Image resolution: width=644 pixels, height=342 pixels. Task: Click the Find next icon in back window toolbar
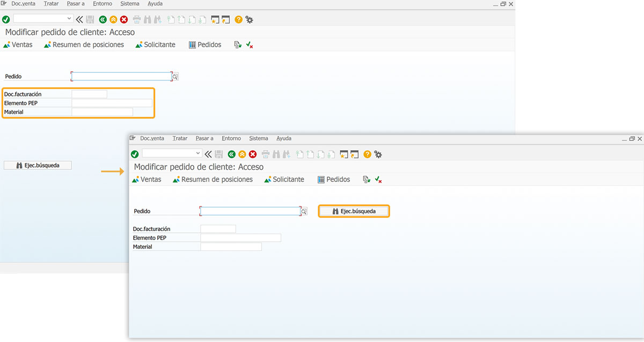158,19
